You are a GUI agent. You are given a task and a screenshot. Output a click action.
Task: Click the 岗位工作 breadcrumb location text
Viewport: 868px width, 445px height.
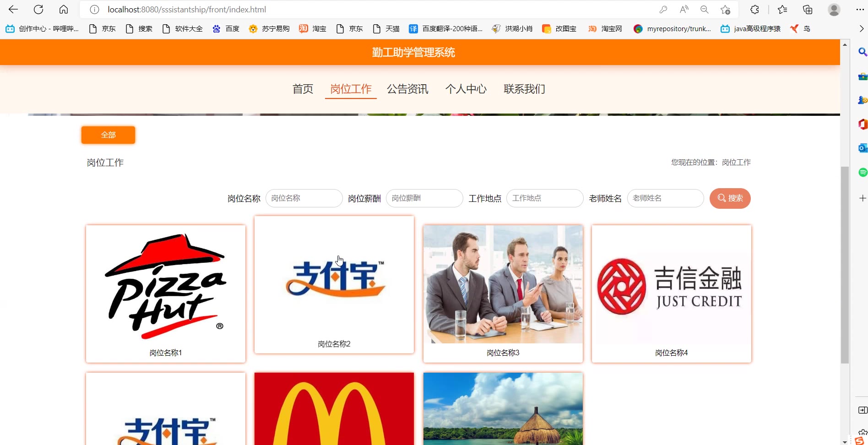[736, 162]
